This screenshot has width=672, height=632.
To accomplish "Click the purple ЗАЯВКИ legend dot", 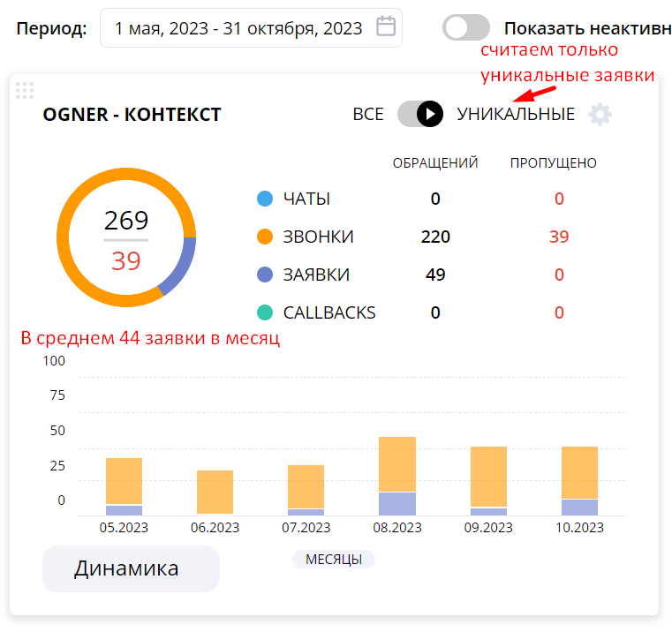I will click(265, 275).
